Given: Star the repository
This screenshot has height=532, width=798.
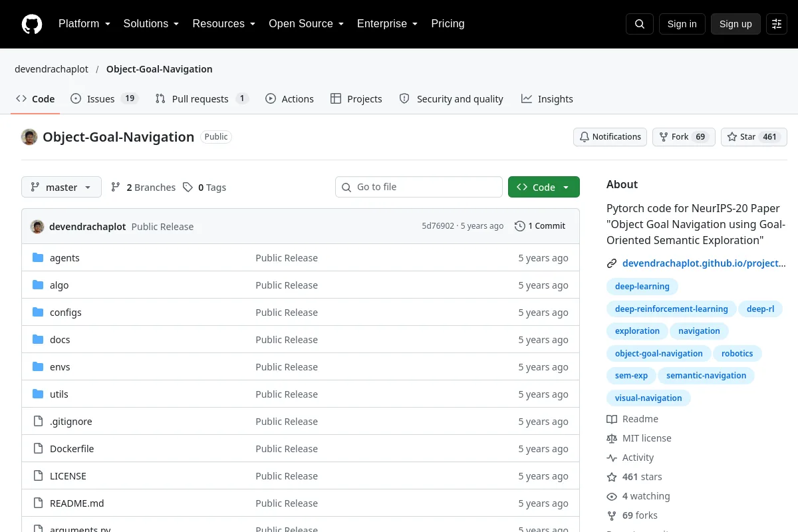Looking at the screenshot, I should click(x=754, y=137).
